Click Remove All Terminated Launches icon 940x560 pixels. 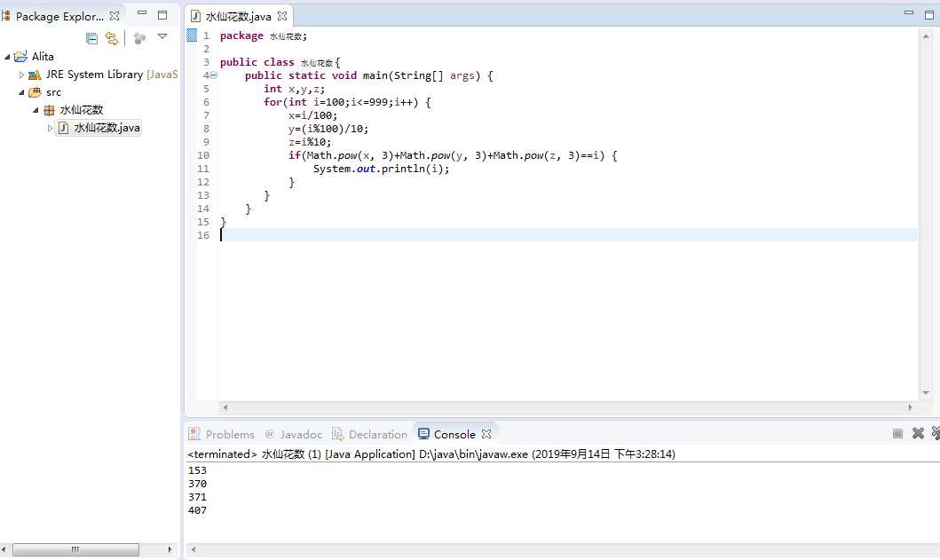click(x=936, y=433)
